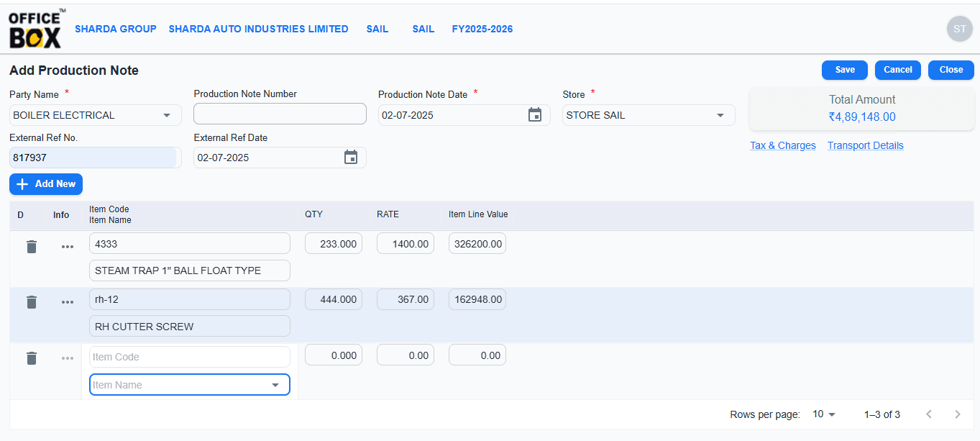Expand the Party Name dropdown
The width and height of the screenshot is (980, 441).
pyautogui.click(x=167, y=115)
